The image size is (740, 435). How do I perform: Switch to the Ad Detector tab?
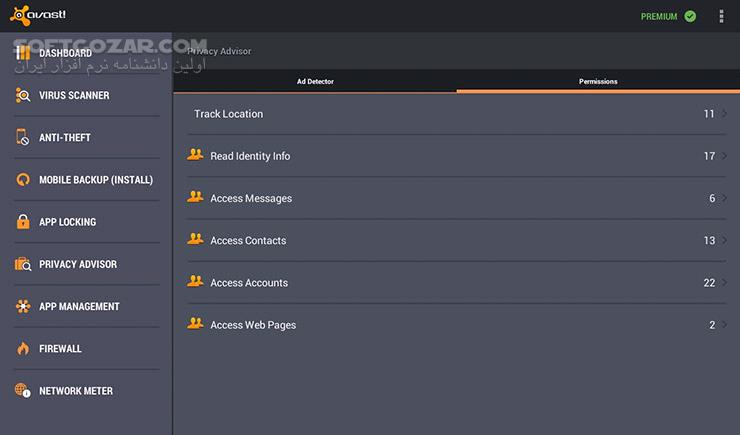pos(315,81)
